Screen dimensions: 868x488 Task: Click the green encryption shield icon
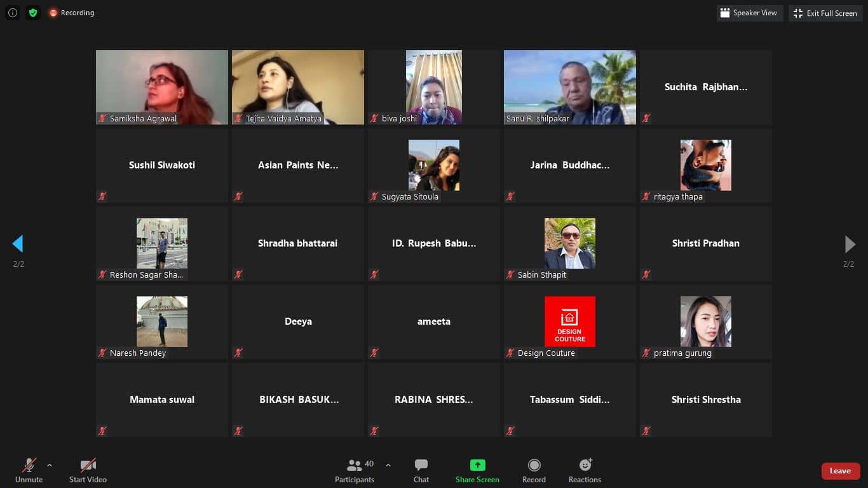pyautogui.click(x=33, y=13)
